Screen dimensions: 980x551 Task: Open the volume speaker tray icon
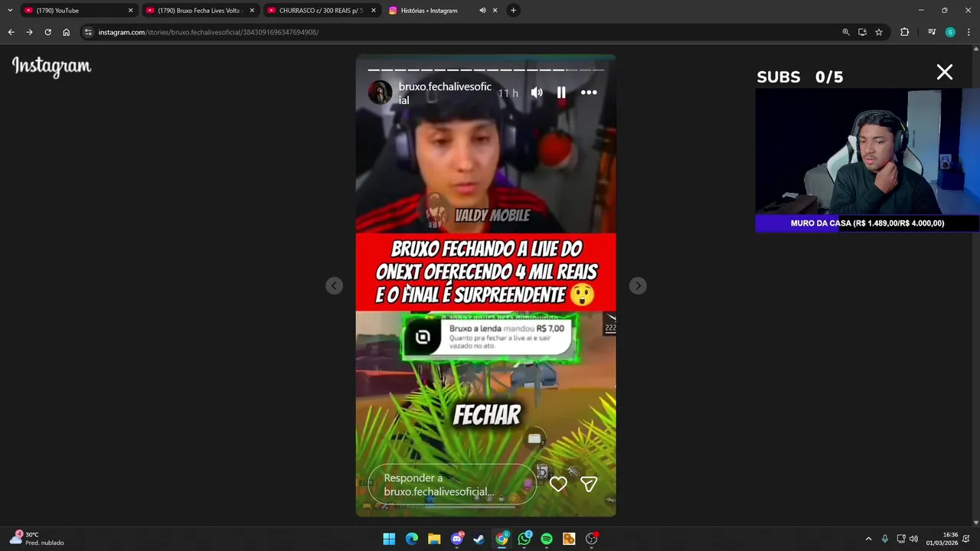pyautogui.click(x=913, y=539)
